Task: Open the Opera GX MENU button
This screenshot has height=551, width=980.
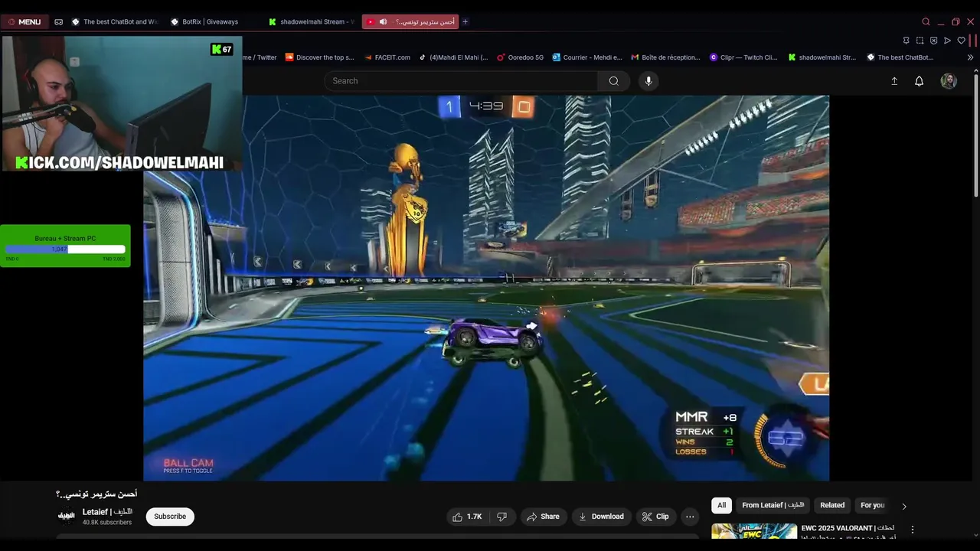Action: pyautogui.click(x=24, y=21)
